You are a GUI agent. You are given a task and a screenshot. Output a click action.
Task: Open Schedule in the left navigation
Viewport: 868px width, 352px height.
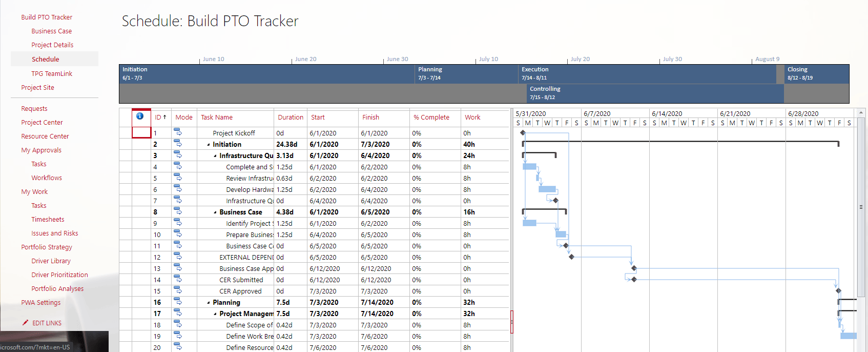(x=45, y=59)
